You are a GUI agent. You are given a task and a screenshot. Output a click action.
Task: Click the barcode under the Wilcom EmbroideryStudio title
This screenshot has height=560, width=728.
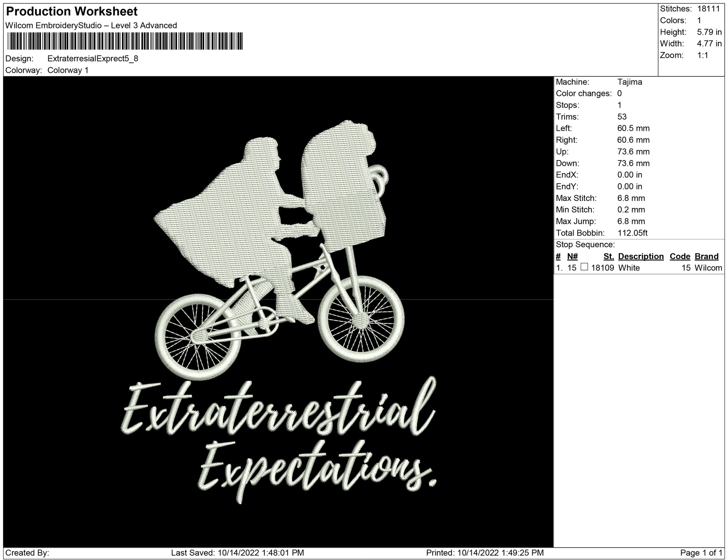[x=125, y=41]
